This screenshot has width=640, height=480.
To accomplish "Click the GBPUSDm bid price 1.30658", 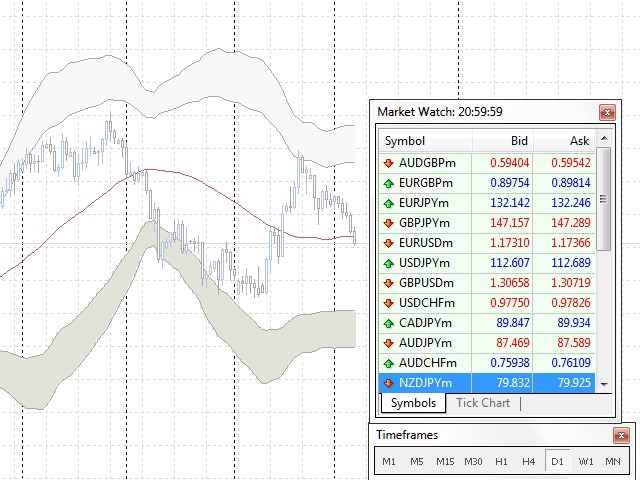I will pyautogui.click(x=509, y=283).
